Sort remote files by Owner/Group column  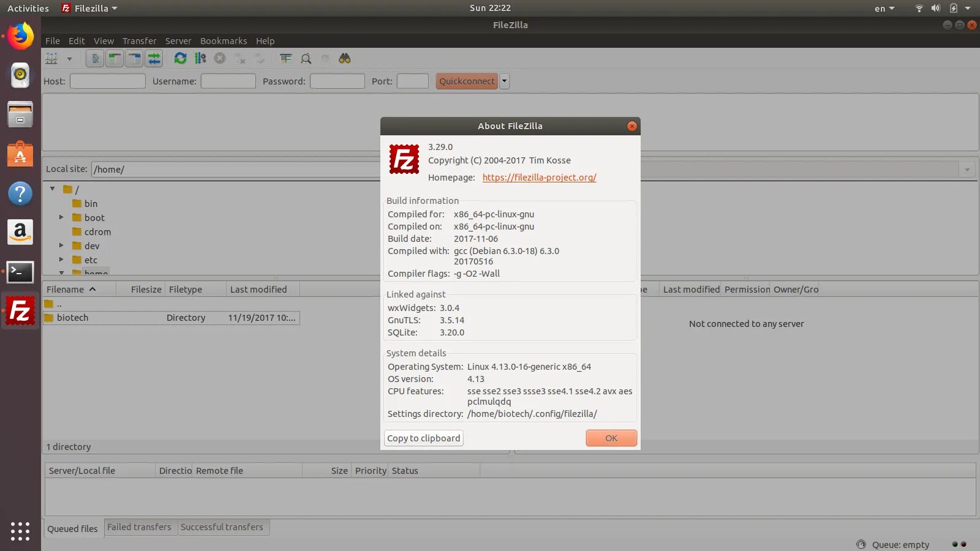796,290
